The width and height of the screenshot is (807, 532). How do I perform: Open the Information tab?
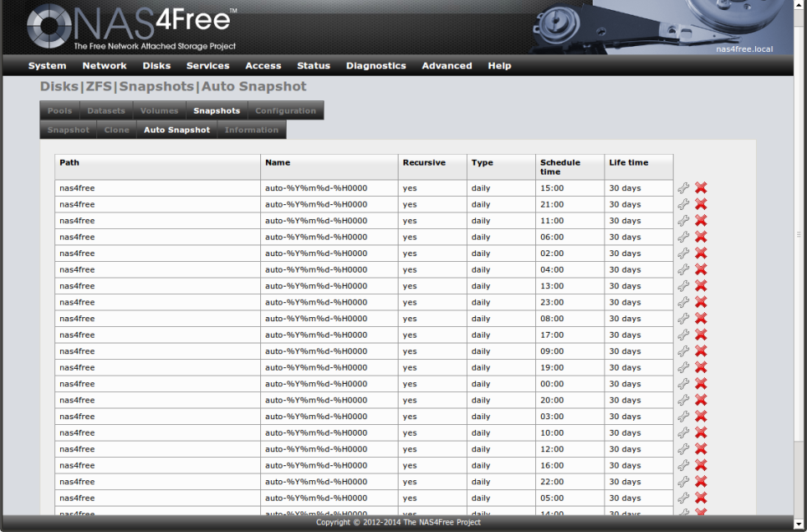[x=251, y=129]
